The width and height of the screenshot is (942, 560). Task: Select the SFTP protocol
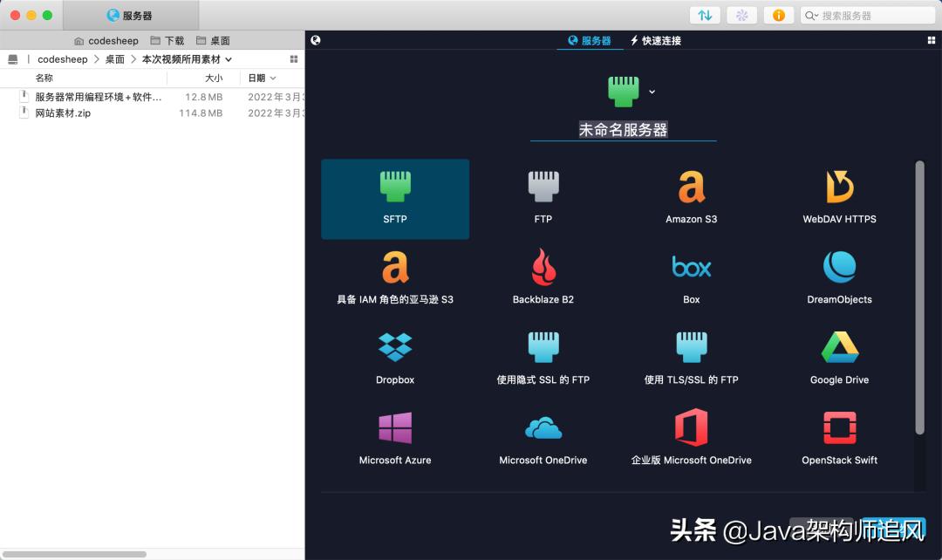coord(395,198)
